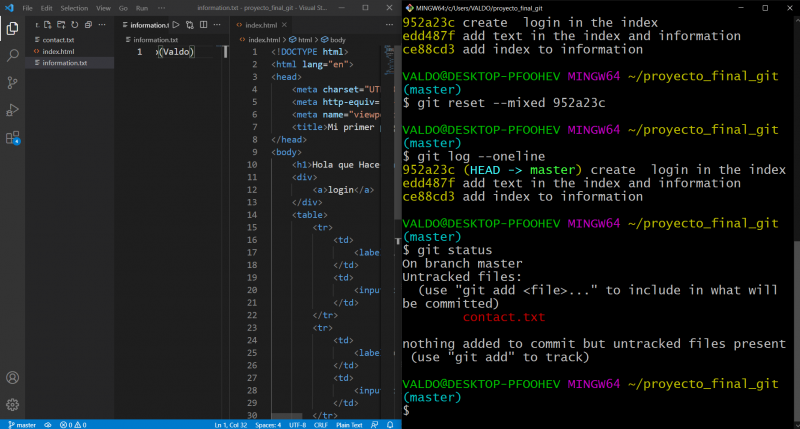Open the notifications bell in status bar
The width and height of the screenshot is (800, 429).
(391, 424)
